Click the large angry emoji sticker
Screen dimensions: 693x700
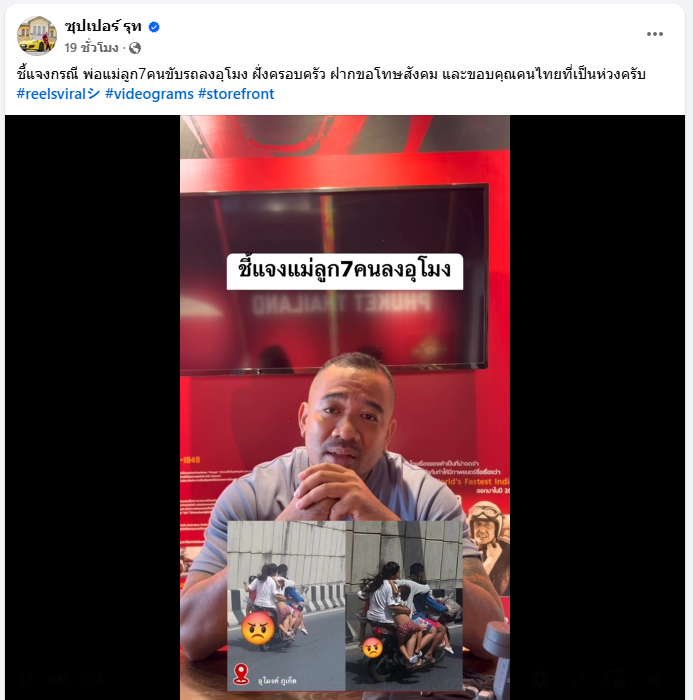[x=258, y=628]
